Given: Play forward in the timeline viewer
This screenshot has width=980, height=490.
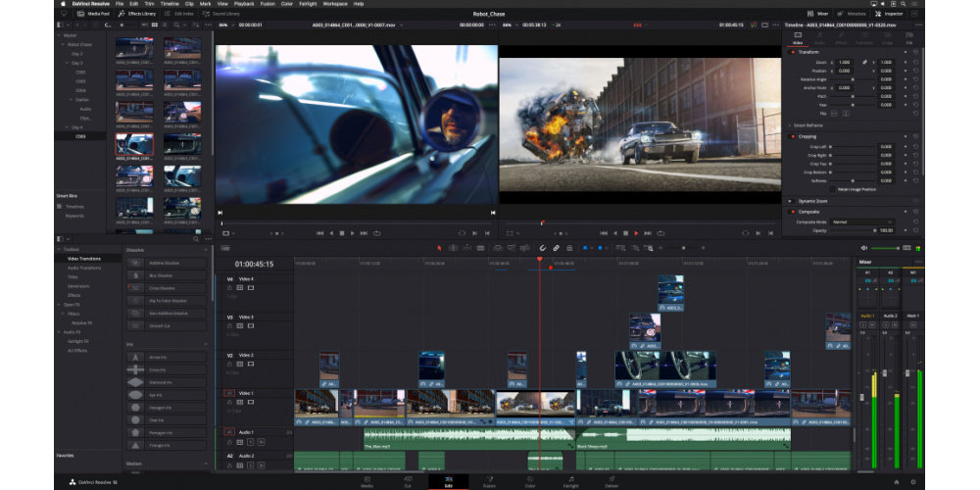Looking at the screenshot, I should click(x=636, y=233).
